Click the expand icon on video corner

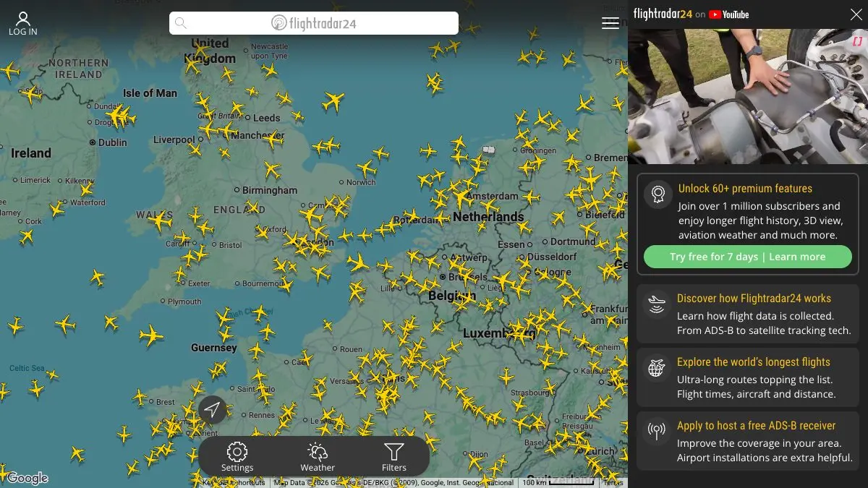857,41
